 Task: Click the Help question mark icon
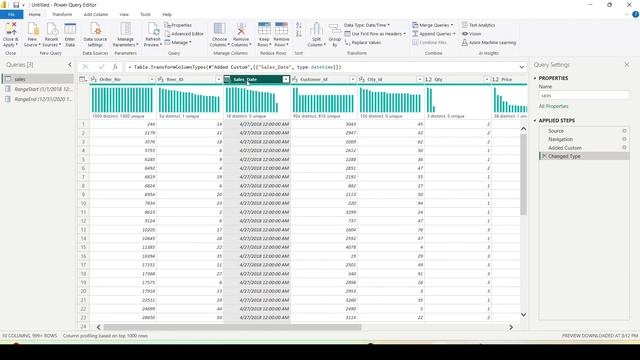(x=636, y=14)
